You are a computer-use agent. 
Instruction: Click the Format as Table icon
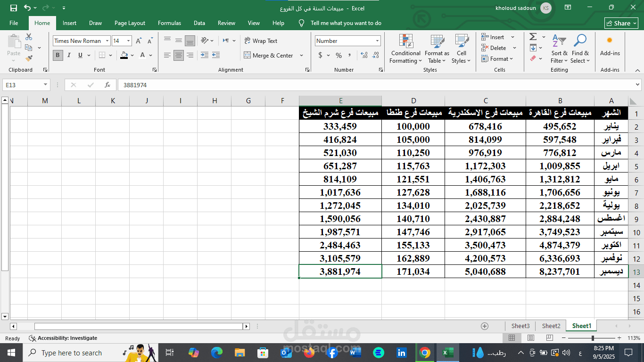coord(437,49)
